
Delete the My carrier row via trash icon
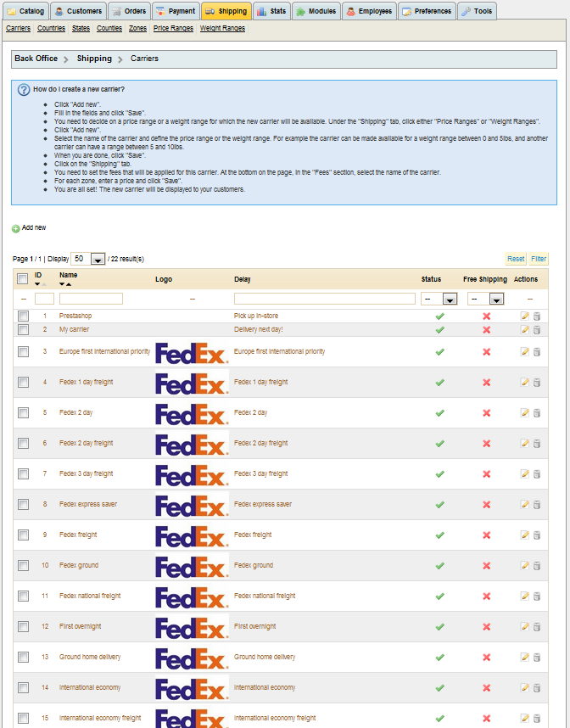tap(537, 330)
